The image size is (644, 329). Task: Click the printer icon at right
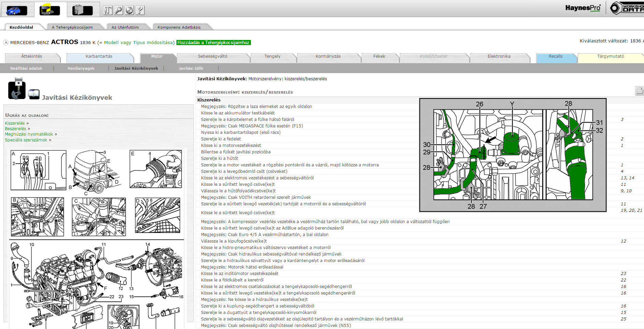point(639,91)
